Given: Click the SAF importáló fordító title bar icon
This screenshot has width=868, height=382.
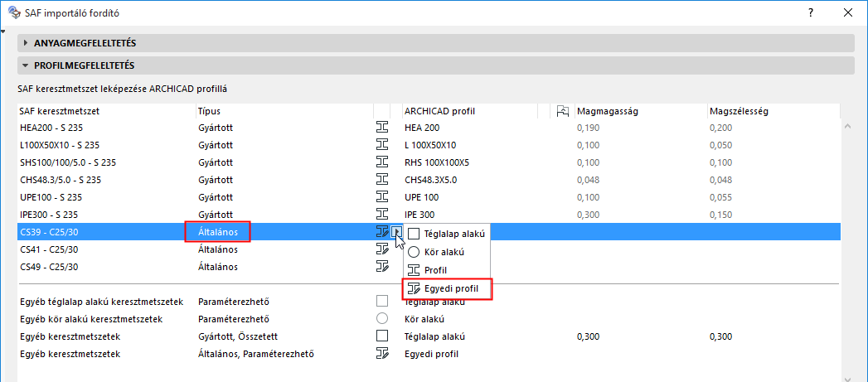Looking at the screenshot, I should [14, 12].
